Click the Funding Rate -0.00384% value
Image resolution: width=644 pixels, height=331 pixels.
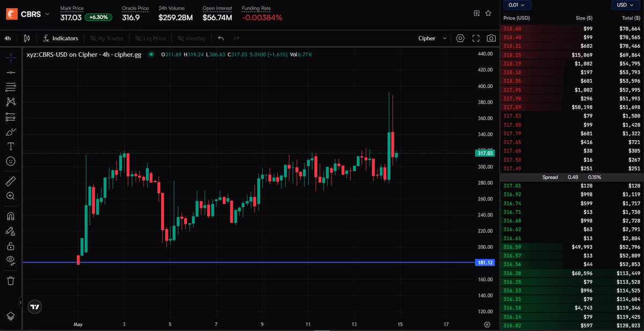(262, 18)
